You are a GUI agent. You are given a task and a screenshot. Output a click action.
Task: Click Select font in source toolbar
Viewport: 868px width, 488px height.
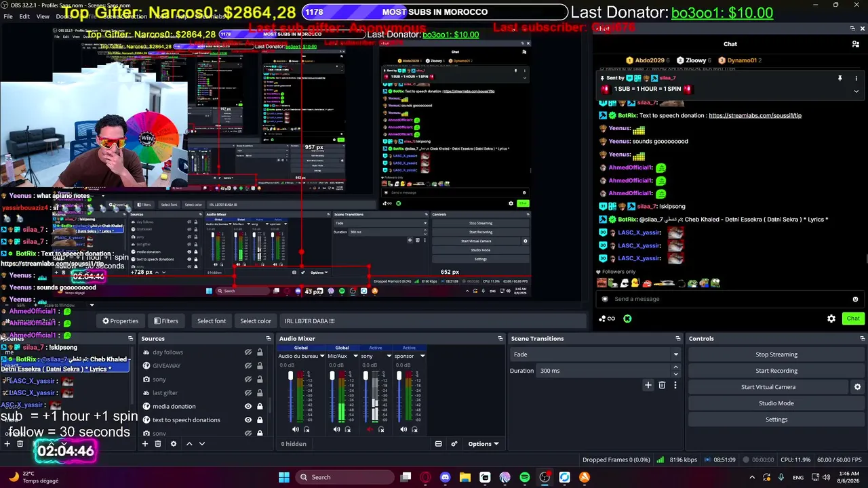[212, 321]
